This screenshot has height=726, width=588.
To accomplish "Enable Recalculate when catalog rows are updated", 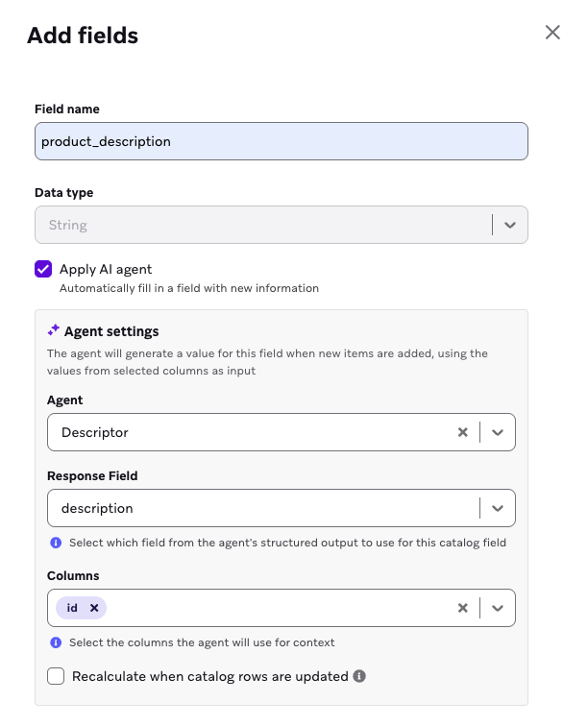I will coord(56,676).
